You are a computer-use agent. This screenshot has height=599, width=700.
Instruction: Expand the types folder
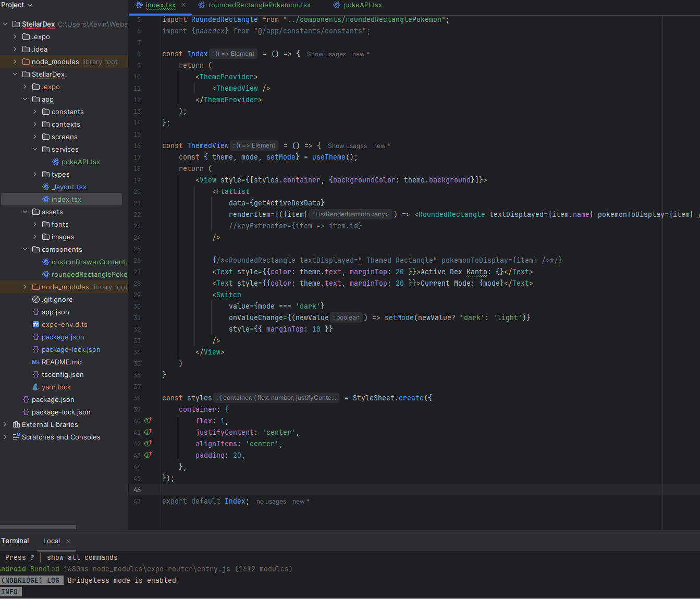tap(35, 174)
